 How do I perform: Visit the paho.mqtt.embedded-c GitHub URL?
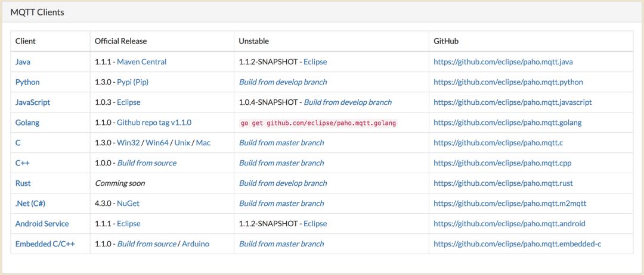coord(518,244)
